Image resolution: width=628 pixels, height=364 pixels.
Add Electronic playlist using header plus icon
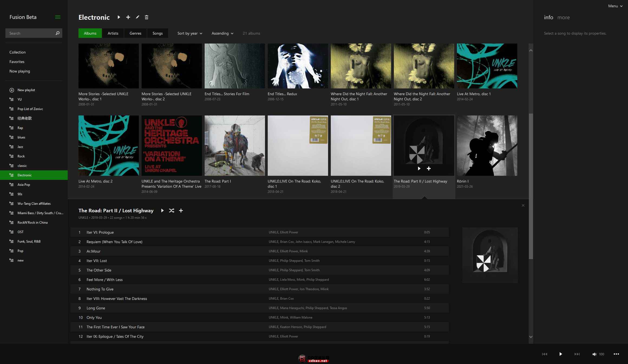[x=128, y=17]
